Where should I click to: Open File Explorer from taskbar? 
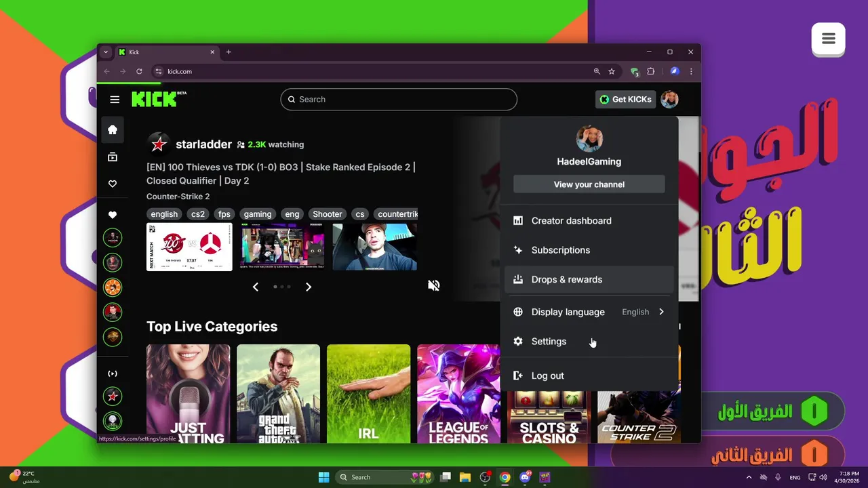click(x=465, y=477)
